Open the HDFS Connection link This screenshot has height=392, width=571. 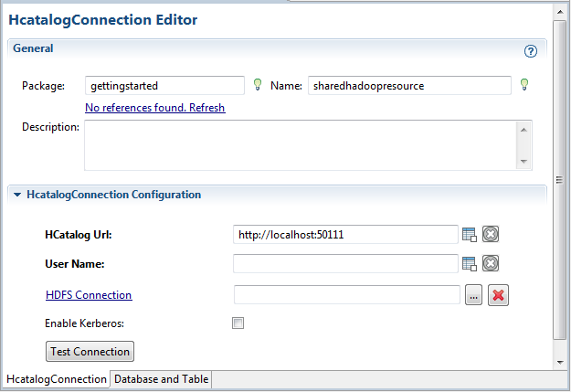point(89,295)
